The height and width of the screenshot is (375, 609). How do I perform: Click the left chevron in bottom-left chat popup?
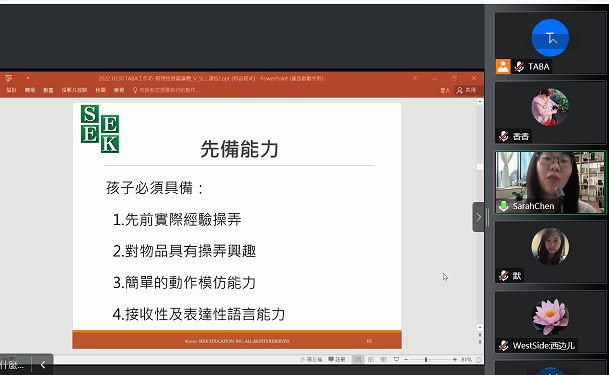(x=43, y=365)
